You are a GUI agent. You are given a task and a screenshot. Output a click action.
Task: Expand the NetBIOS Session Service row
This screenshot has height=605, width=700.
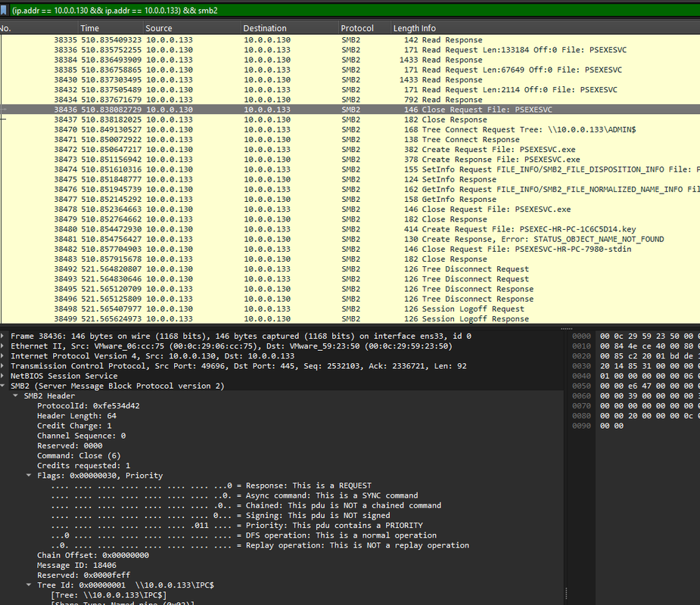(x=3, y=376)
